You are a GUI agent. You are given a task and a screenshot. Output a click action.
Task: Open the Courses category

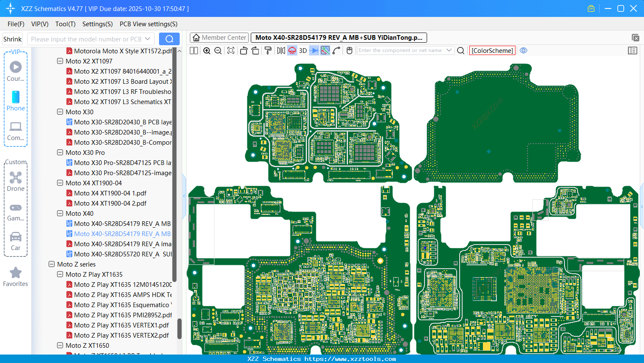[x=16, y=71]
